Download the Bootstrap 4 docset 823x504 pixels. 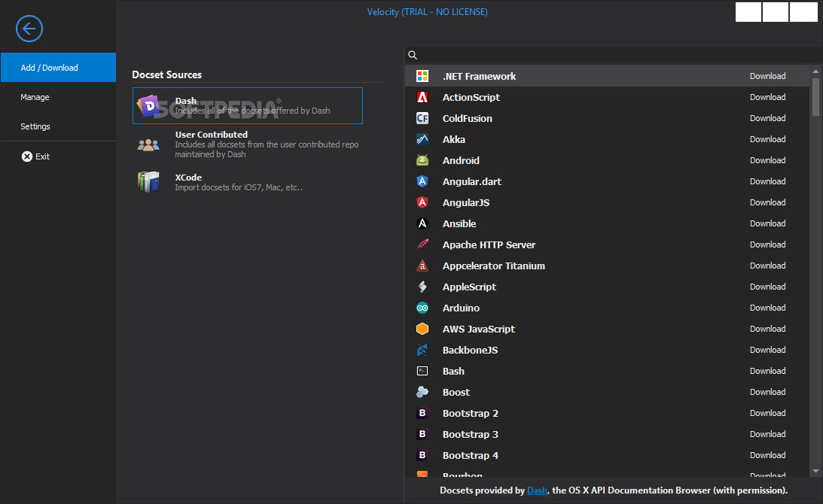[x=767, y=455]
